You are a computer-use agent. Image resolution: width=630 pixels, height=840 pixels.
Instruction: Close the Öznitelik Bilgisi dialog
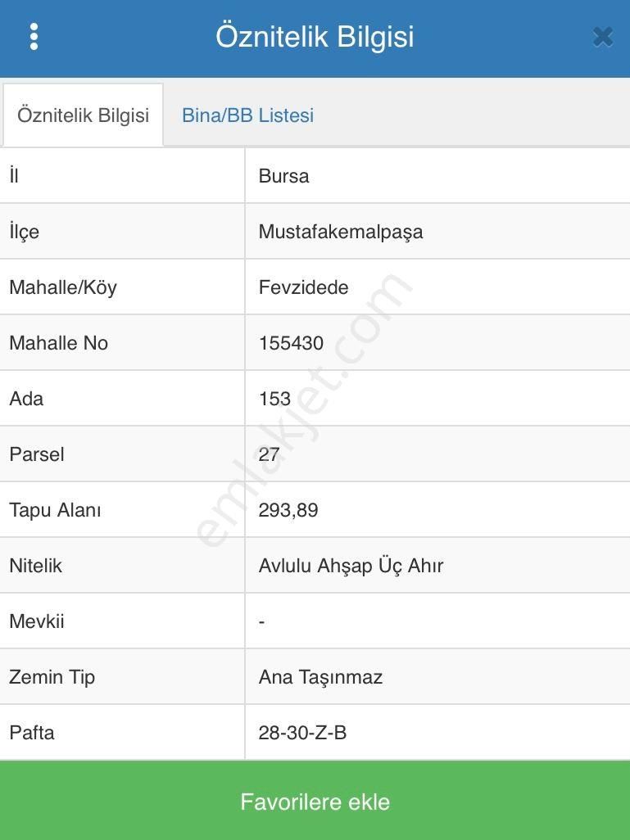tap(602, 36)
